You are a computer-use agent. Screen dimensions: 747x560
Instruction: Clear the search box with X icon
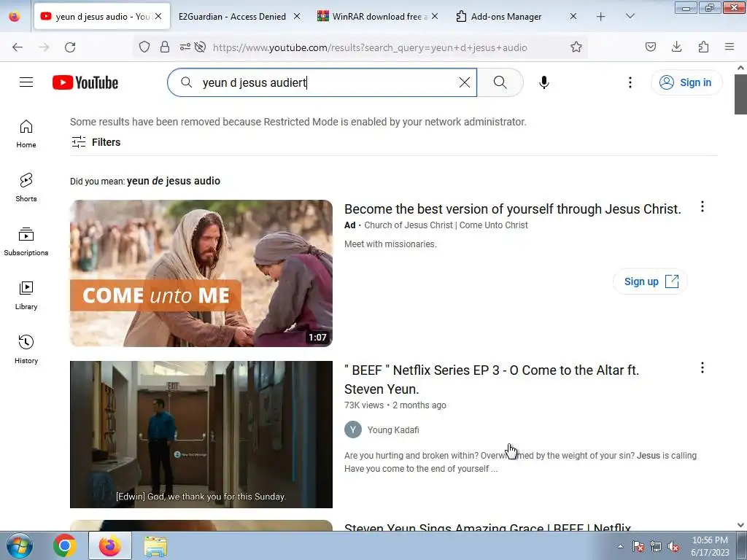465,82
